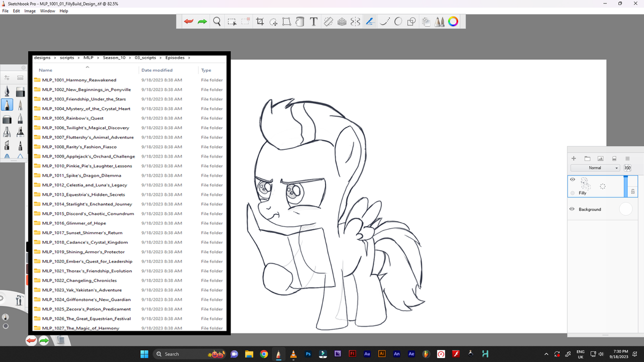Click the red Undo arrow in top toolbar
The width and height of the screenshot is (644, 362).
[x=189, y=22]
